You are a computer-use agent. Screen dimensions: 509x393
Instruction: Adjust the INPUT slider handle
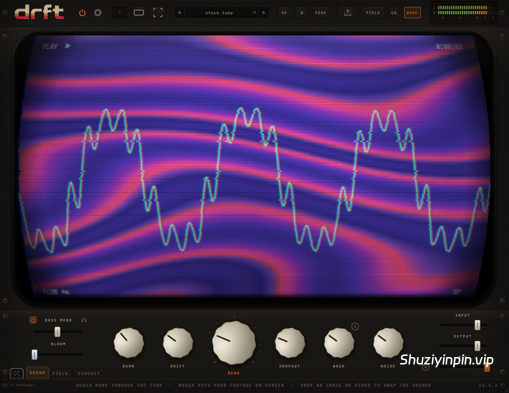(477, 325)
